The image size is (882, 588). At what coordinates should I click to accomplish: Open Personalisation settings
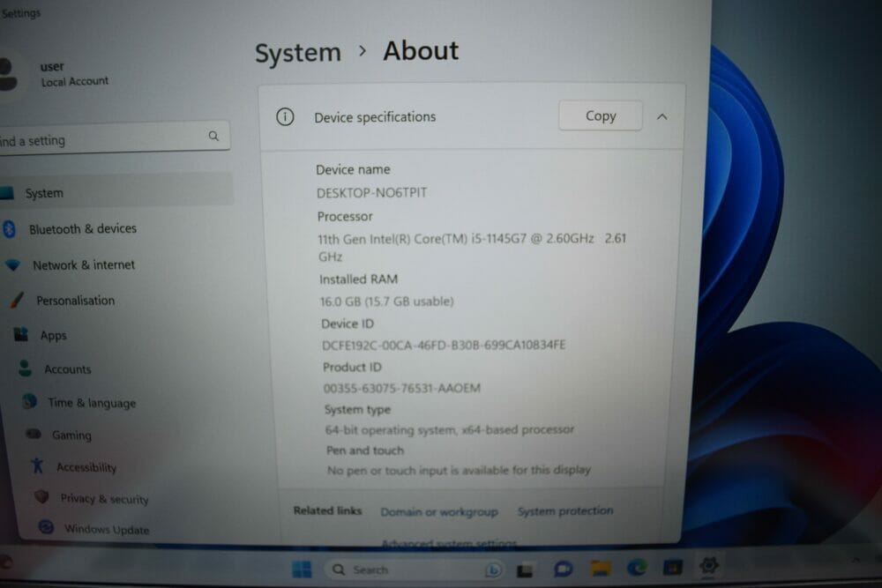75,301
